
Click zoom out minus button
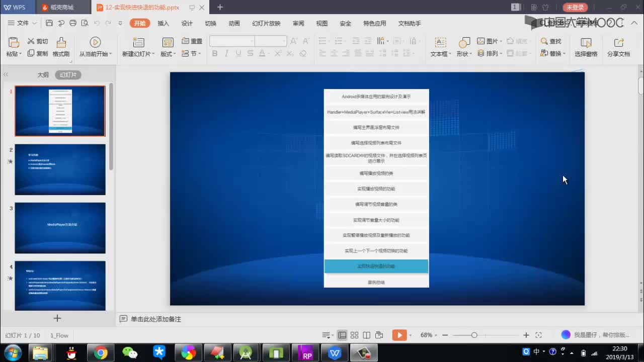click(445, 335)
